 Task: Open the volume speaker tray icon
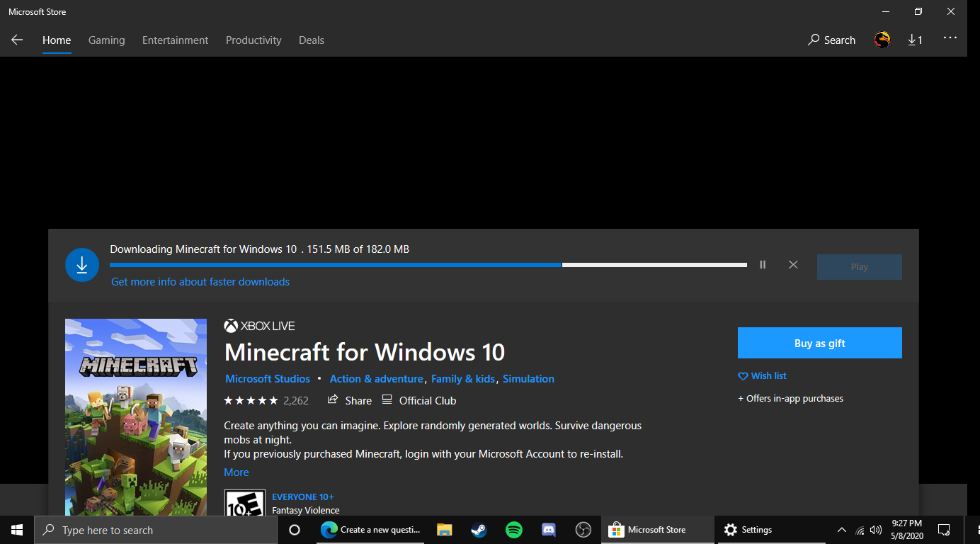tap(876, 530)
